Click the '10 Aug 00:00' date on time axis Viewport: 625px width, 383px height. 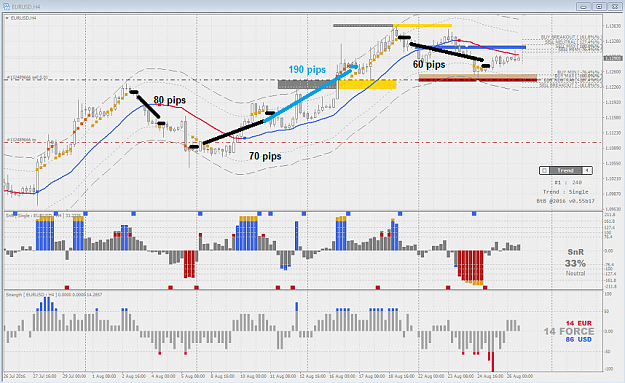click(x=253, y=376)
